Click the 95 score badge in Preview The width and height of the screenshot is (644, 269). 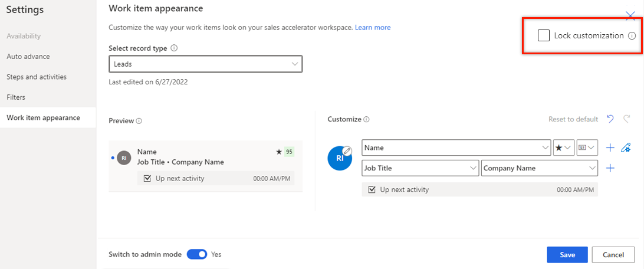289,152
